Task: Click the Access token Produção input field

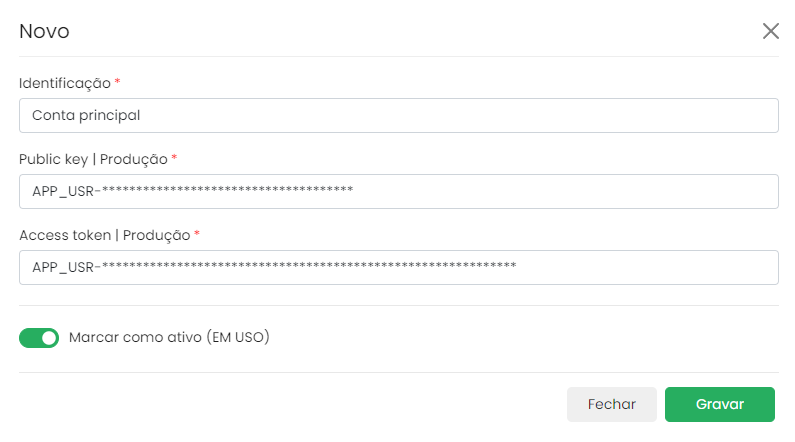Action: pos(398,267)
